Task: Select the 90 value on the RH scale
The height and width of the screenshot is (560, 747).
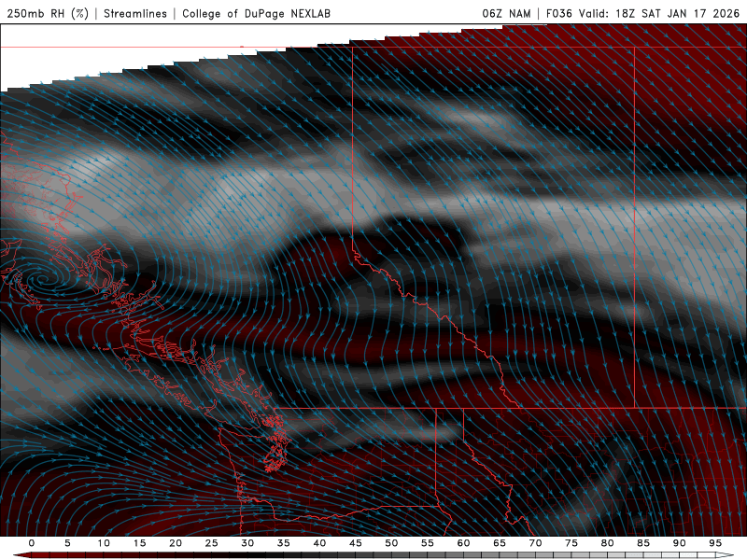Action: tap(679, 543)
